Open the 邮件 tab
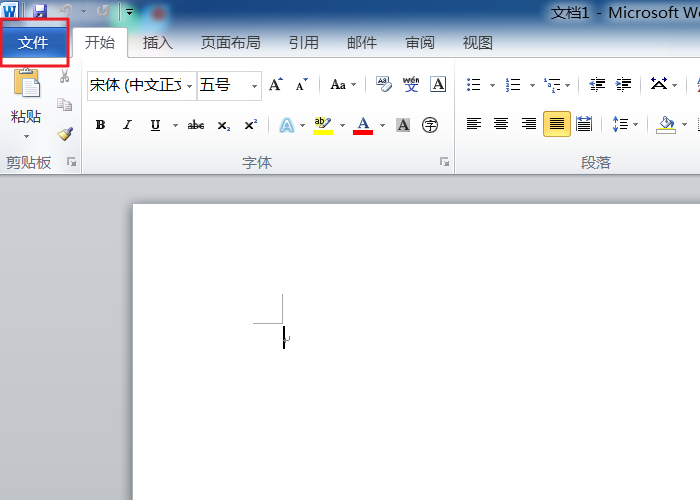700x500 pixels. (362, 43)
